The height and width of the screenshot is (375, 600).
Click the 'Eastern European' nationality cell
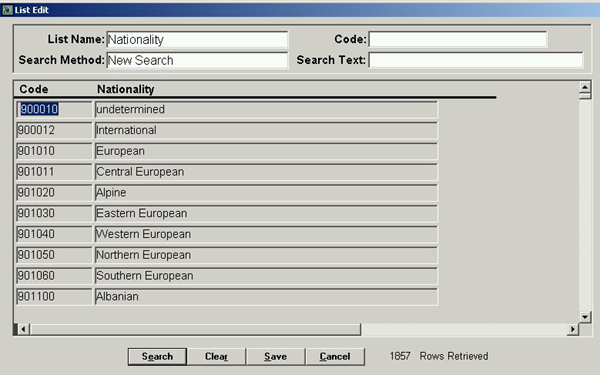pos(266,213)
